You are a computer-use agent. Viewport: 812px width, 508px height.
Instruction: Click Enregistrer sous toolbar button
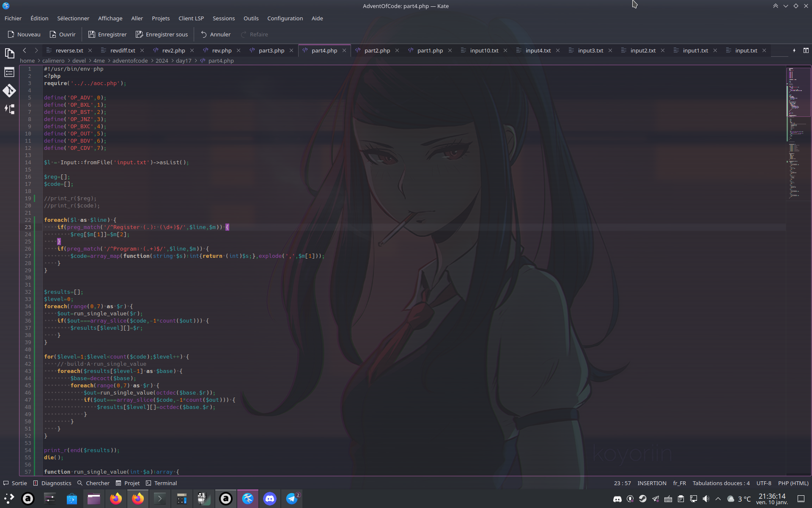(x=162, y=34)
